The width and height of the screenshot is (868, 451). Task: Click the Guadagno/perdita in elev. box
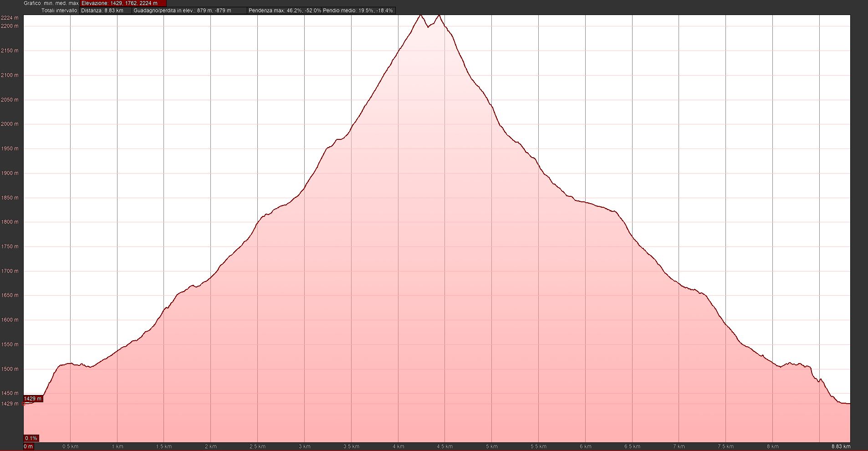click(189, 10)
